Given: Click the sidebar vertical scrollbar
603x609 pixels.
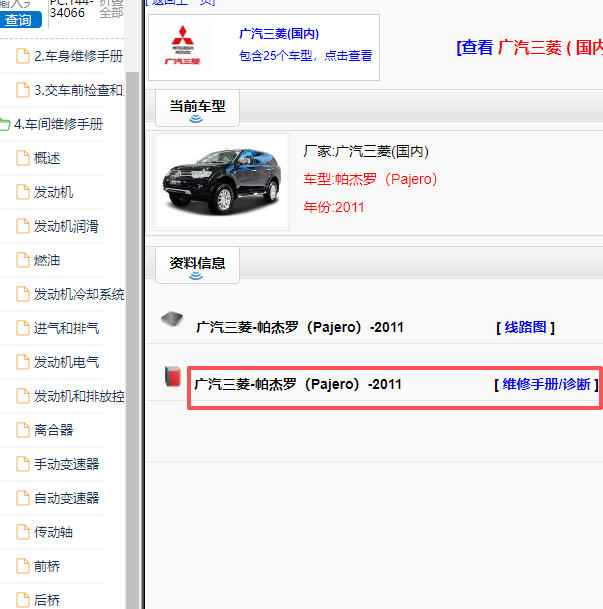Looking at the screenshot, I should 132,340.
